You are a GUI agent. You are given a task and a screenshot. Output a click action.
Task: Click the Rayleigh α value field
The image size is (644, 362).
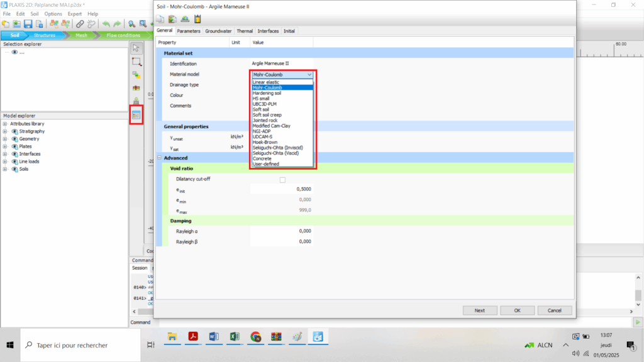pos(281,231)
